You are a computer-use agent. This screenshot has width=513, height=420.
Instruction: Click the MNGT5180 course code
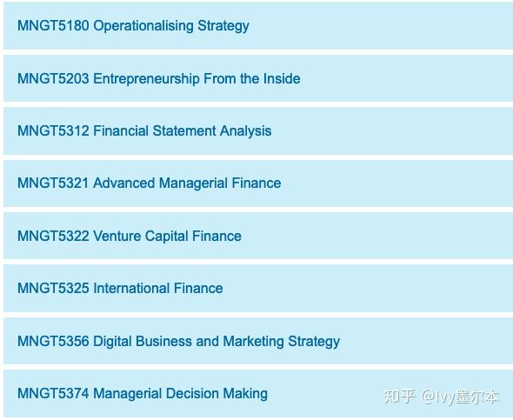(53, 25)
